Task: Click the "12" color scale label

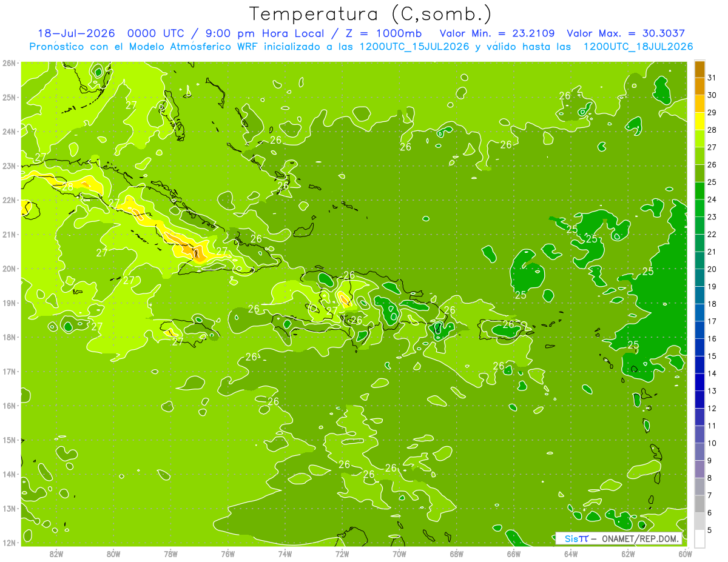Action: 712,409
